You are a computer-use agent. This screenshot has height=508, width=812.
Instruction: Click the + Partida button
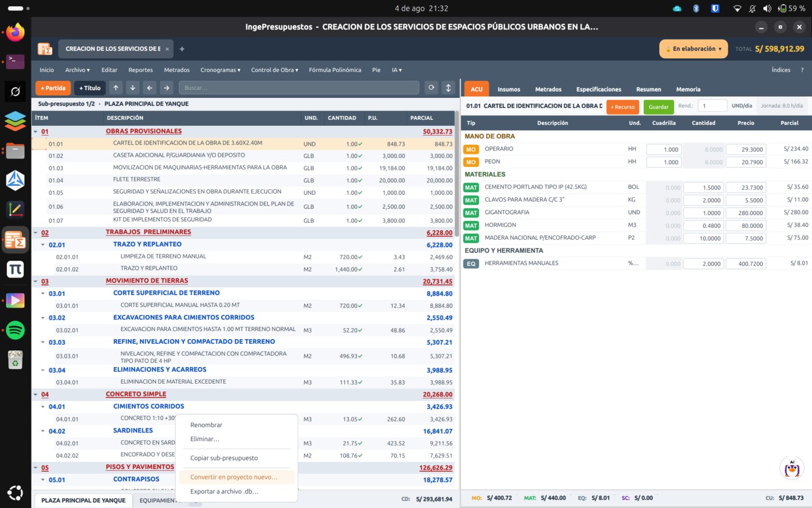click(x=53, y=88)
